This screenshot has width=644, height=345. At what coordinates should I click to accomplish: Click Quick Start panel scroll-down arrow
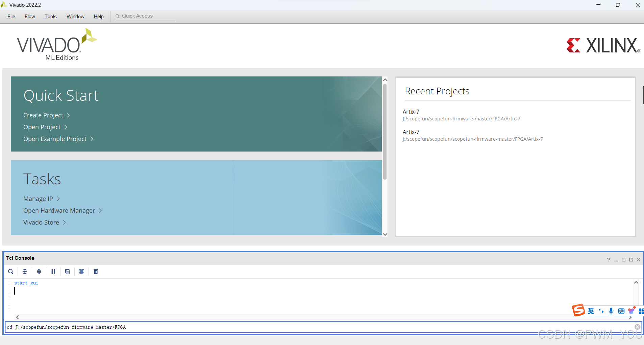[x=385, y=234]
